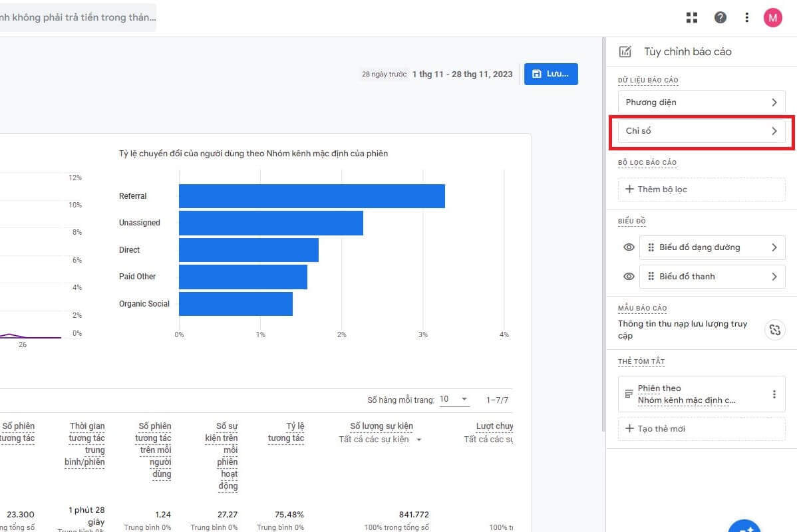Sort by Số lượng sự kiện column header
Image resolution: width=797 pixels, height=532 pixels.
point(381,426)
